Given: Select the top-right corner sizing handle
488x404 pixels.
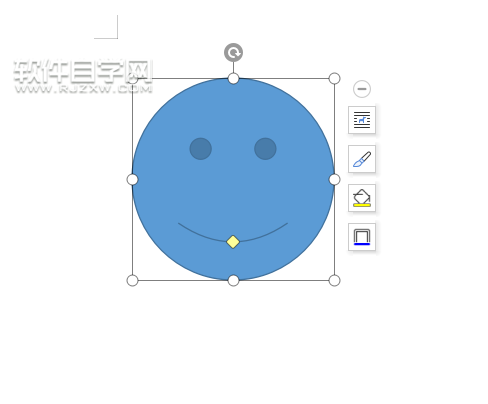Looking at the screenshot, I should pos(334,79).
